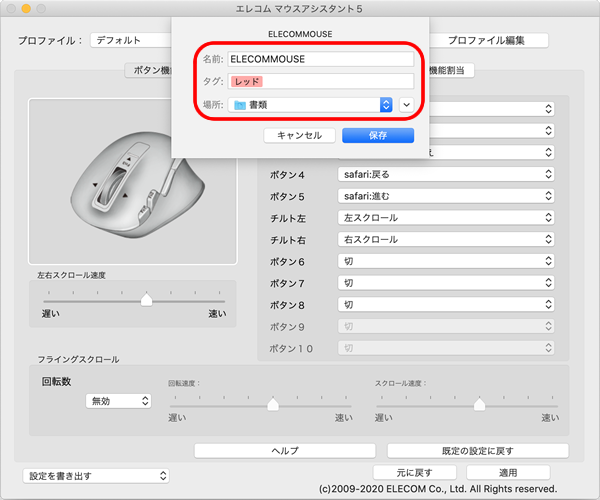Switch to the 機能割当 tab on the right
This screenshot has width=600, height=500.
pyautogui.click(x=451, y=70)
